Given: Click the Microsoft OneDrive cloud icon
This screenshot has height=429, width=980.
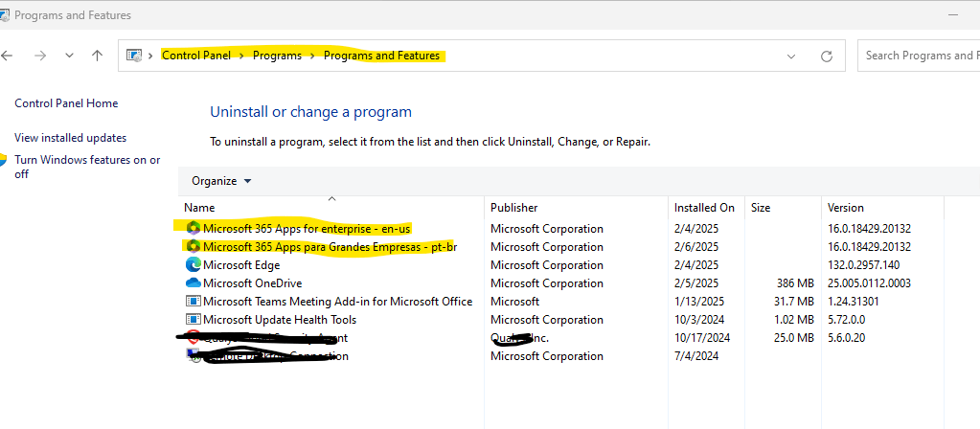Looking at the screenshot, I should [194, 282].
